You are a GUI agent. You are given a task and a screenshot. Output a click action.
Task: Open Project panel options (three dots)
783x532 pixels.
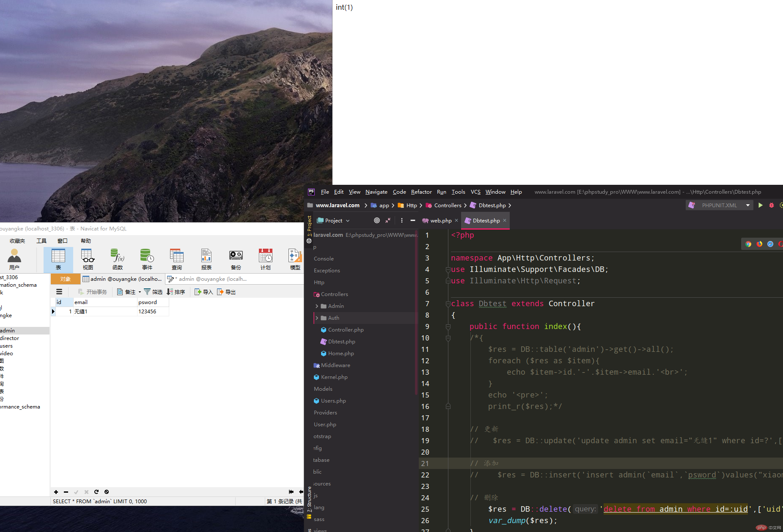401,220
